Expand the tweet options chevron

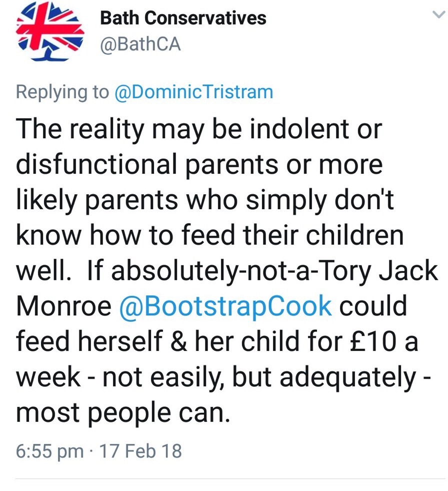click(x=437, y=16)
